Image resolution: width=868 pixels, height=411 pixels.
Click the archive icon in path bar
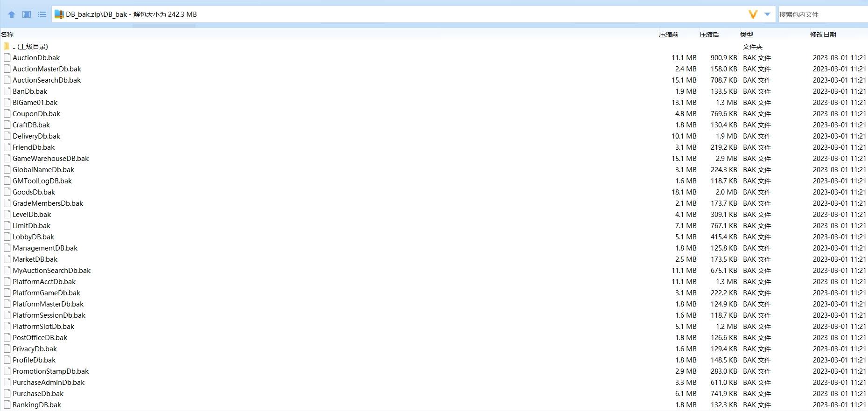(59, 14)
